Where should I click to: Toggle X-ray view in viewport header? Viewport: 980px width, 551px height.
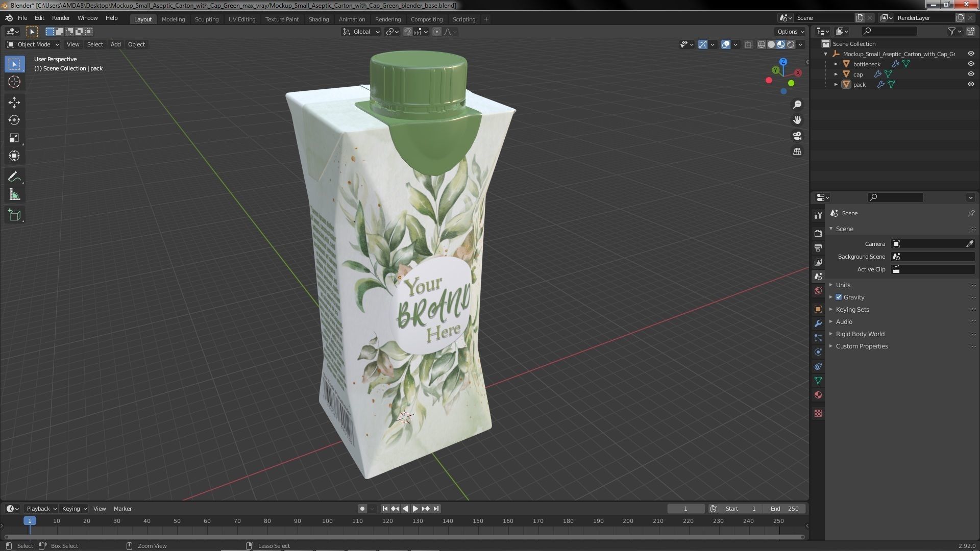[748, 44]
